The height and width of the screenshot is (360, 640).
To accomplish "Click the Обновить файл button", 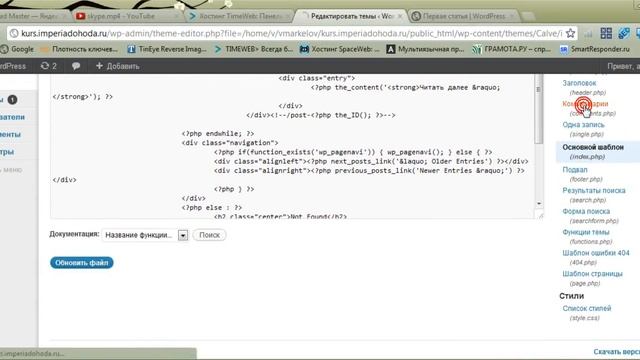I will point(82,263).
